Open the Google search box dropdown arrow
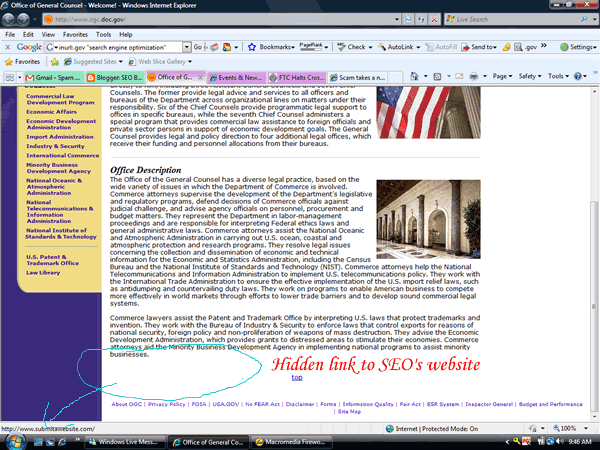600x450 pixels. tap(186, 47)
